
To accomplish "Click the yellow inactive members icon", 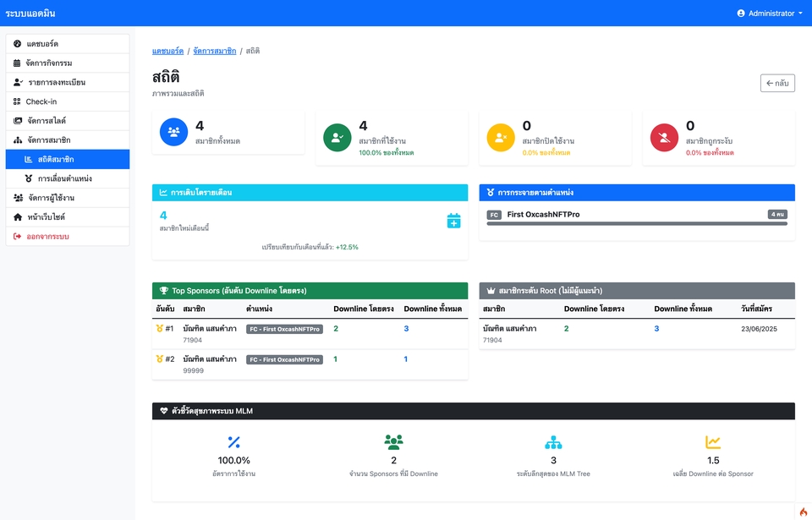I will (500, 138).
